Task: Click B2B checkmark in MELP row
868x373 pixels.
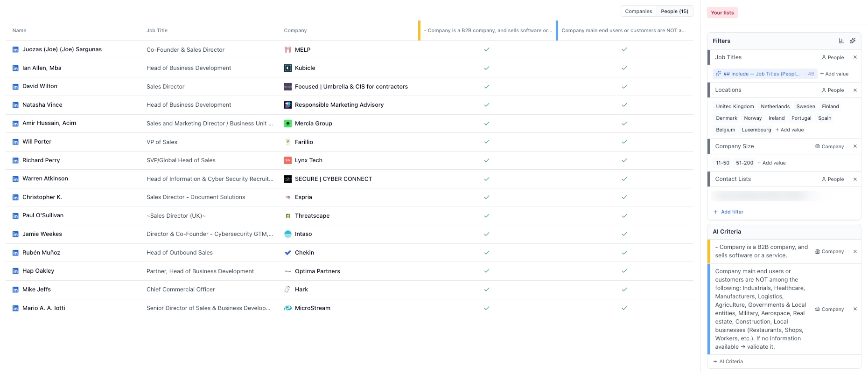Action: pos(487,49)
